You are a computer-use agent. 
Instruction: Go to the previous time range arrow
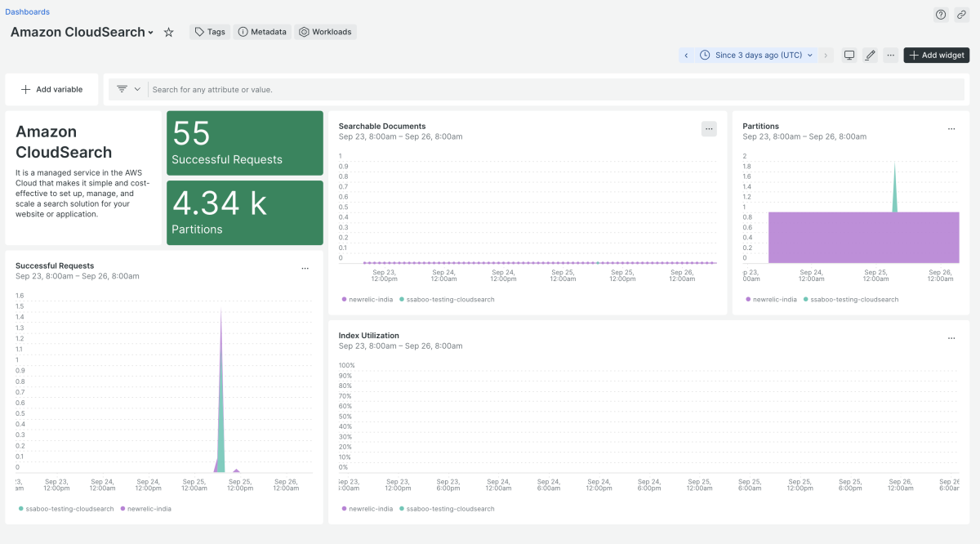[686, 55]
